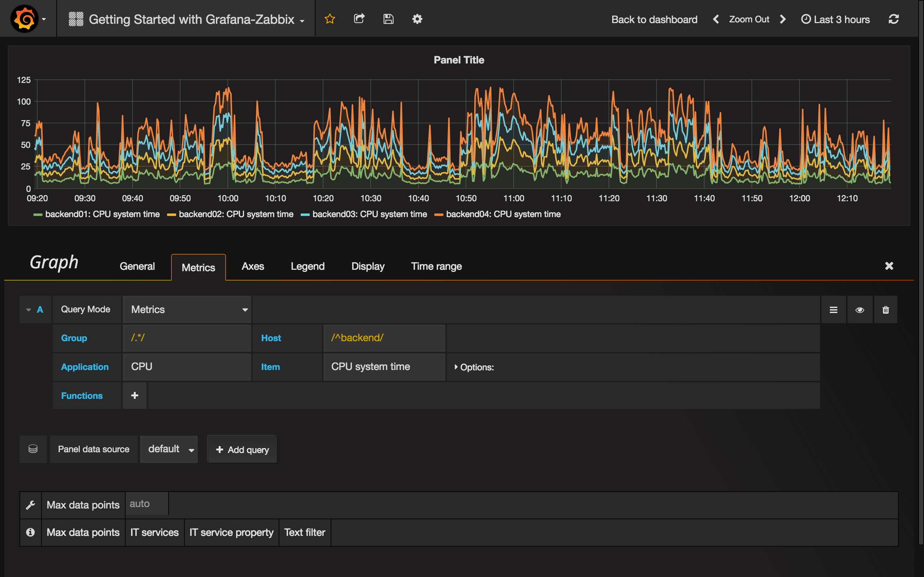Open dashboard settings gear
This screenshot has width=924, height=577.
(x=417, y=19)
